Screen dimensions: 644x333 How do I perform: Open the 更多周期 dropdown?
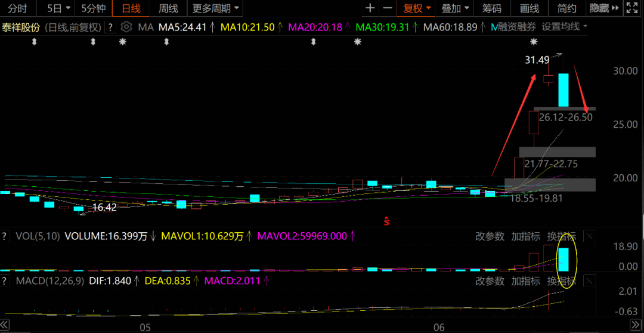pyautogui.click(x=215, y=8)
